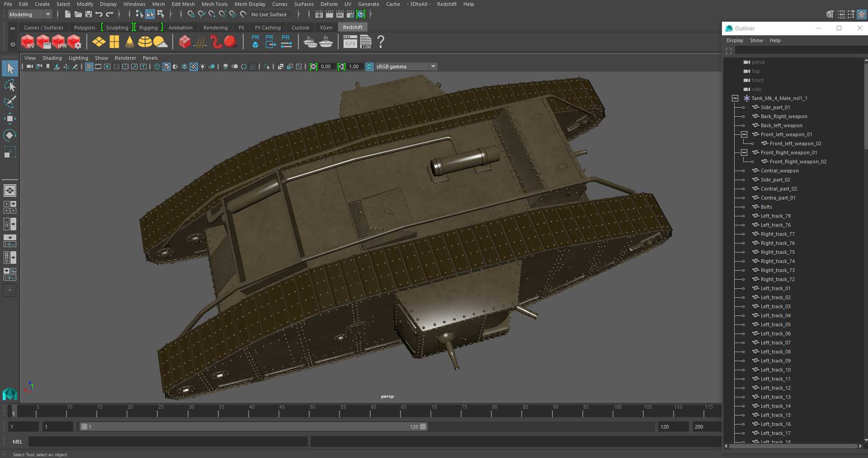Viewport: 868px width, 458px height.
Task: Pick the Paint Selection tool
Action: click(x=10, y=102)
